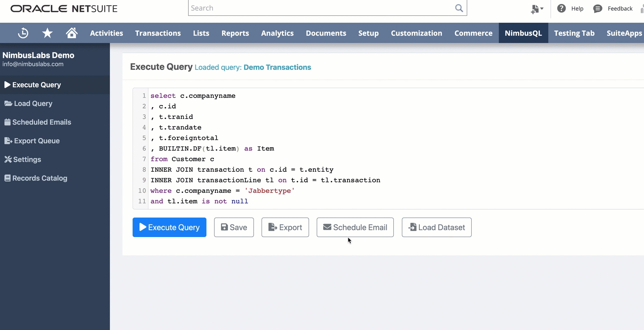Open the Commerce menu
The height and width of the screenshot is (330, 644).
pyautogui.click(x=474, y=33)
